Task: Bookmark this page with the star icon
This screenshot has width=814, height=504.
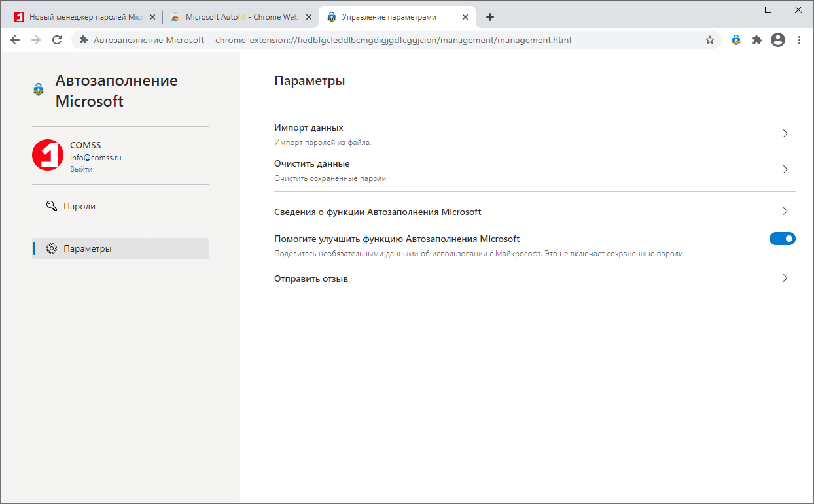Action: [x=710, y=40]
